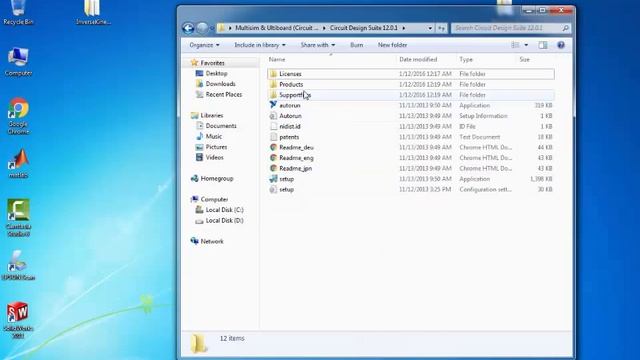Open the Camtasia Studio desktop shortcut
The image size is (640, 360).
click(18, 217)
